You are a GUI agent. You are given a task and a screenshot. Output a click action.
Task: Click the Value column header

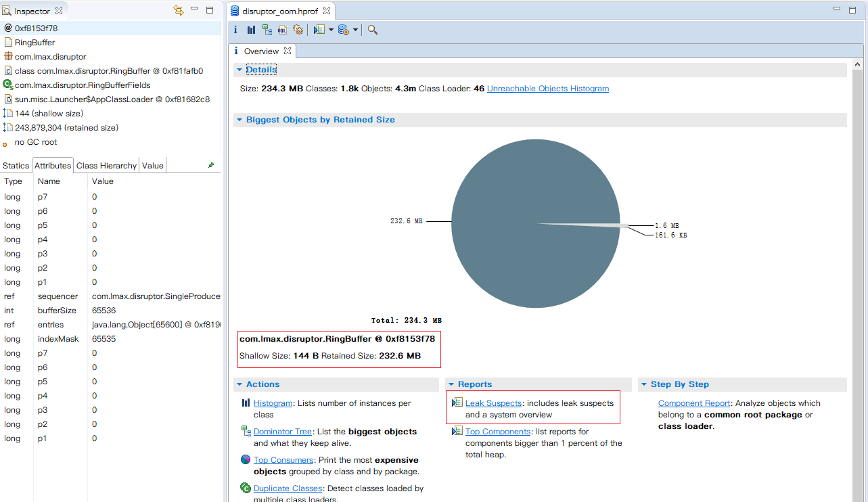(x=103, y=181)
